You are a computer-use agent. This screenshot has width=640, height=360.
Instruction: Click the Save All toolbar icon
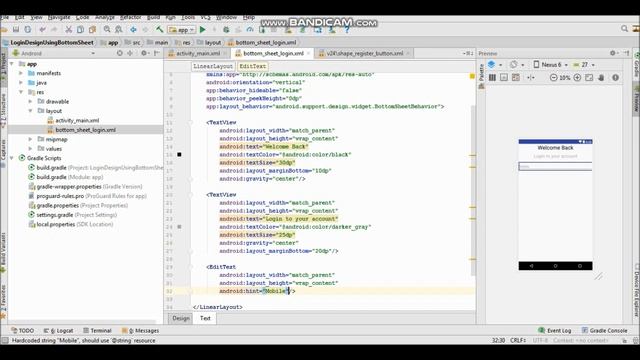pos(16,29)
